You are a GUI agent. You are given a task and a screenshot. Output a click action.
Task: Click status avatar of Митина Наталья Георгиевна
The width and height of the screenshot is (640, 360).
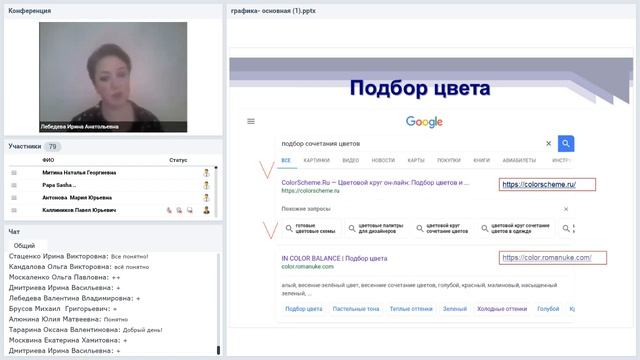point(207,173)
